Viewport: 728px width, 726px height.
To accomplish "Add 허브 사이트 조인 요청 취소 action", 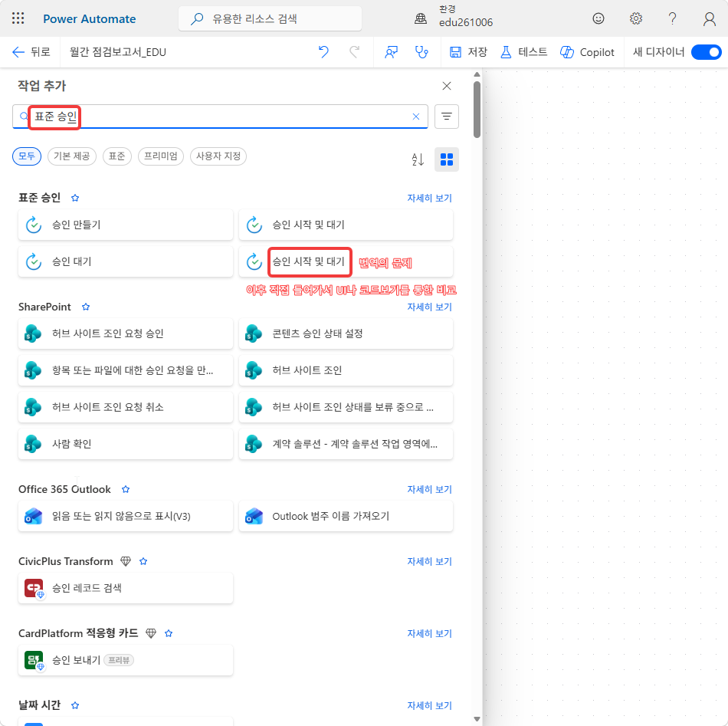I will coord(126,407).
